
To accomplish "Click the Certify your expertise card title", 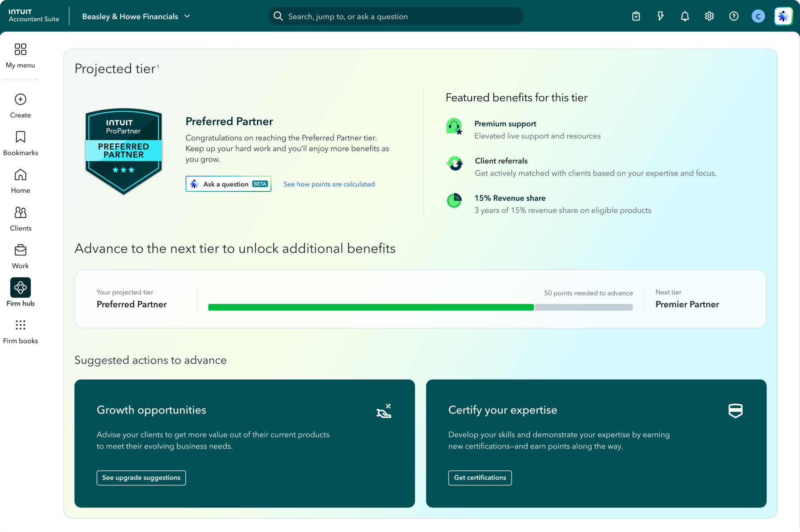I will (503, 410).
